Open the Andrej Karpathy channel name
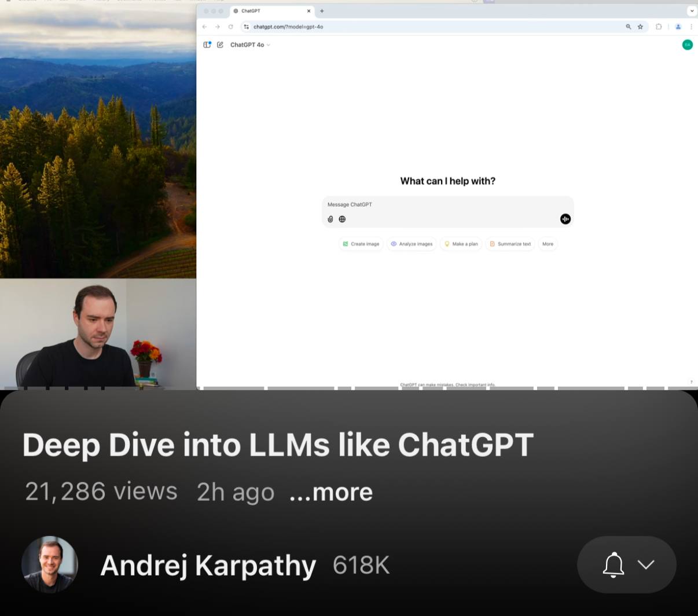 (208, 566)
